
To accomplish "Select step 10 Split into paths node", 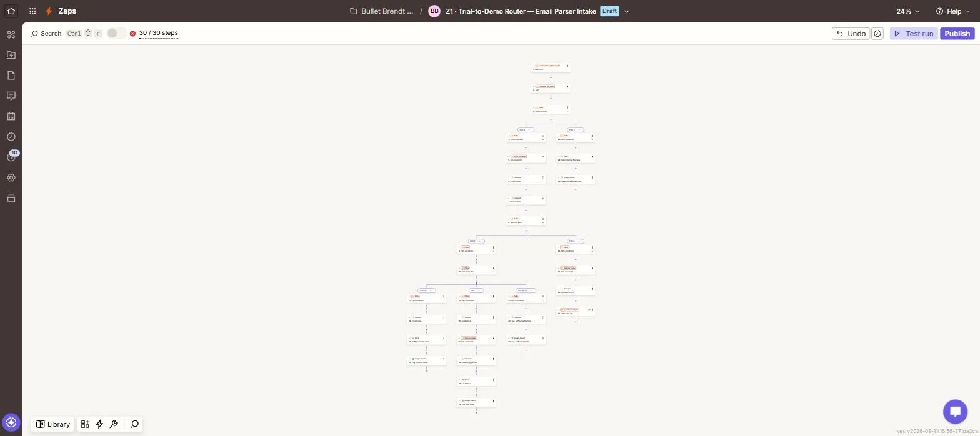I will click(476, 270).
